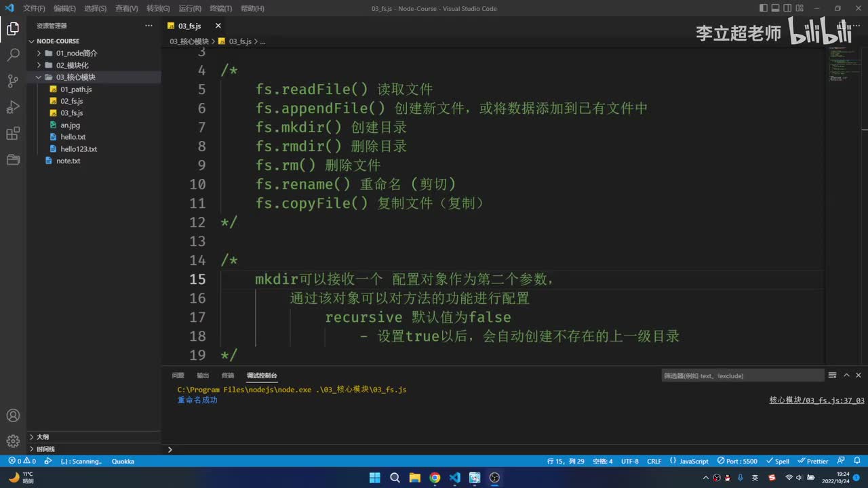
Task: Select CRLF line ending in status bar
Action: point(654,461)
